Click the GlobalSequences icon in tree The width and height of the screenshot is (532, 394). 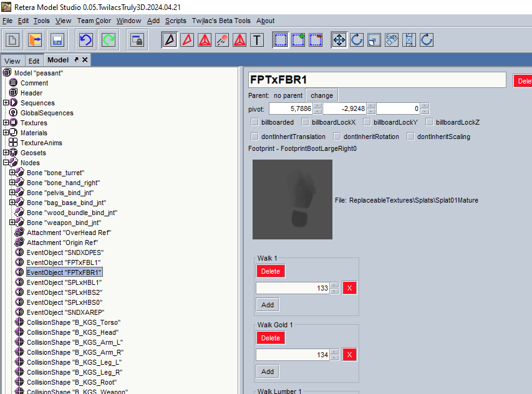pos(13,113)
